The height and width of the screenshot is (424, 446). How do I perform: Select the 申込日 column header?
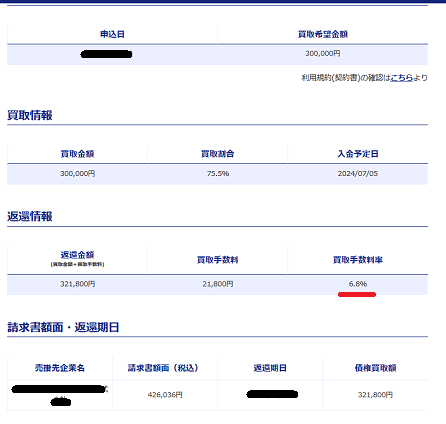click(112, 34)
